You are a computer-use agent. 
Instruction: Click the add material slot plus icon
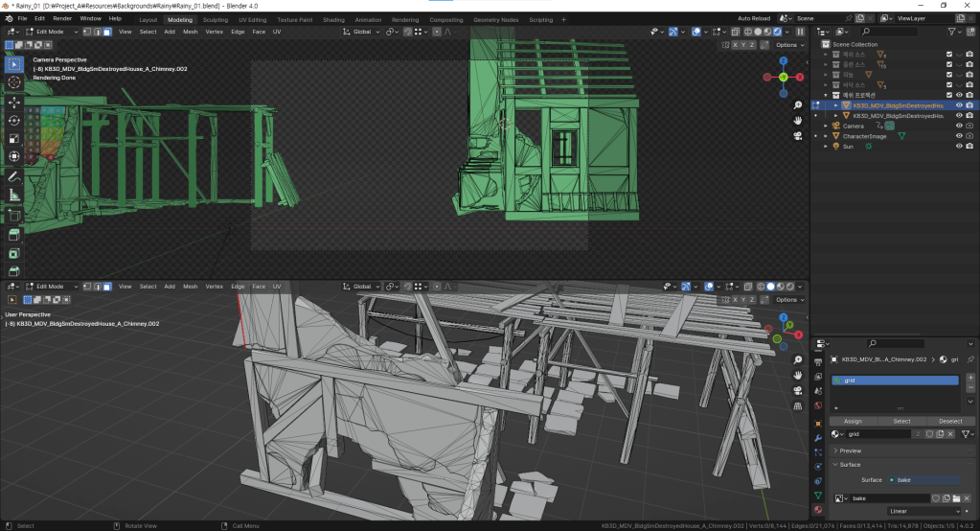pyautogui.click(x=969, y=379)
